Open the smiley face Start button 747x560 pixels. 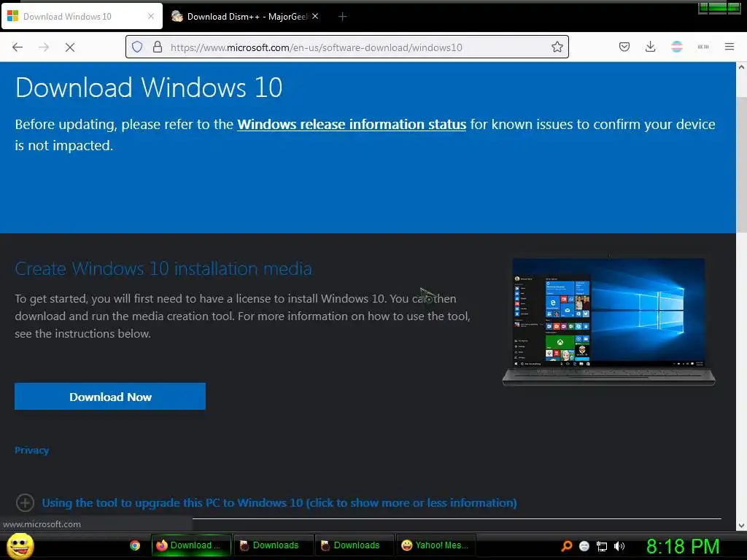[20, 545]
